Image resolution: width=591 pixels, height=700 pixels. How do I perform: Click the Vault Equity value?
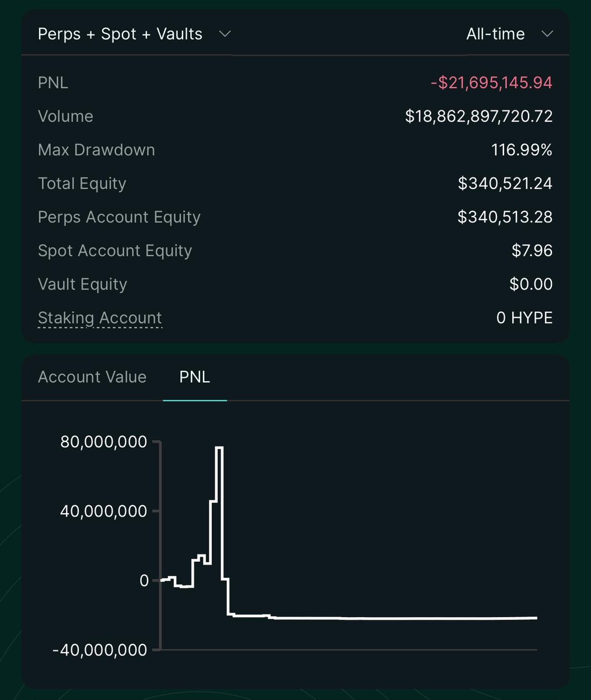(x=530, y=284)
